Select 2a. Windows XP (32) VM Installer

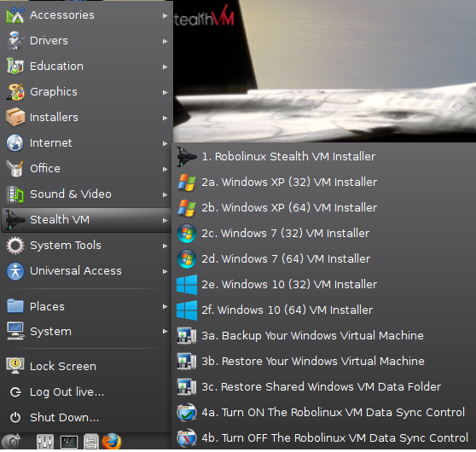tap(323, 183)
